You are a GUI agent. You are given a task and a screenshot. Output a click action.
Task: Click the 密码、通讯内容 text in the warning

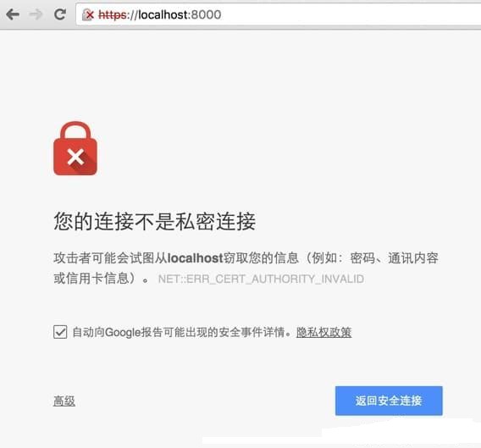point(394,257)
